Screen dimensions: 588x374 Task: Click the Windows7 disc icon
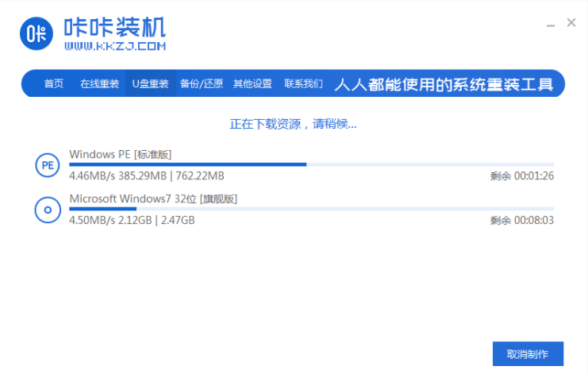click(x=47, y=210)
